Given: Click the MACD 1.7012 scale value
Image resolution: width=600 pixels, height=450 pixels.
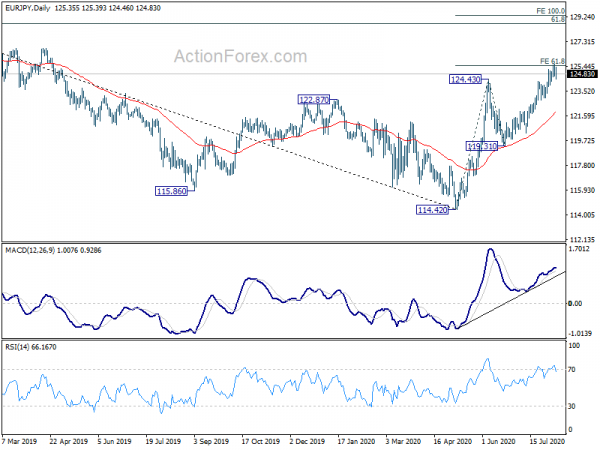Looking at the screenshot, I should click(x=579, y=249).
